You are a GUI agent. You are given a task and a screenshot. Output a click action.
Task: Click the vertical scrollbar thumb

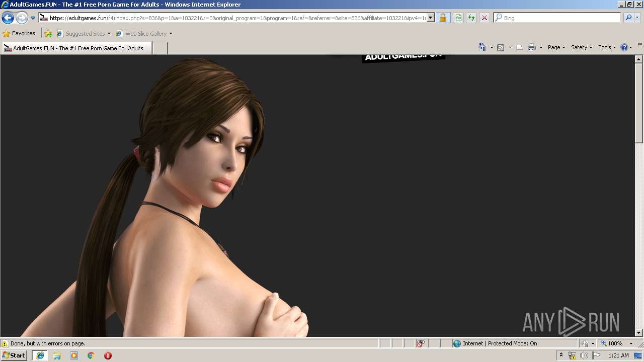[639, 103]
